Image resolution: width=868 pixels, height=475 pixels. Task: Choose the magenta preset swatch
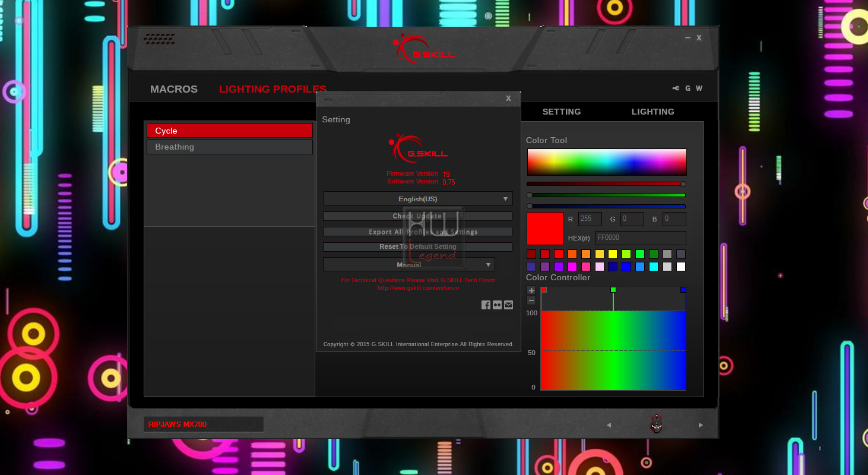pyautogui.click(x=572, y=267)
